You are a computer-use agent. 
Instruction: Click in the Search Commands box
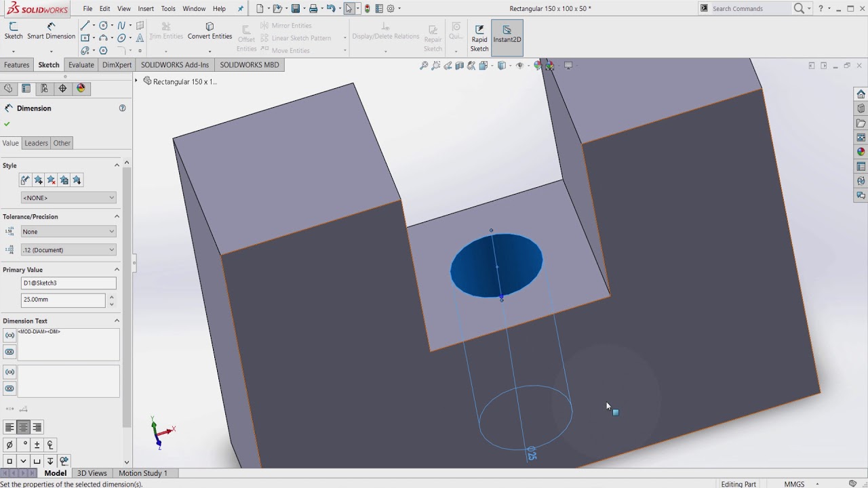pos(750,9)
